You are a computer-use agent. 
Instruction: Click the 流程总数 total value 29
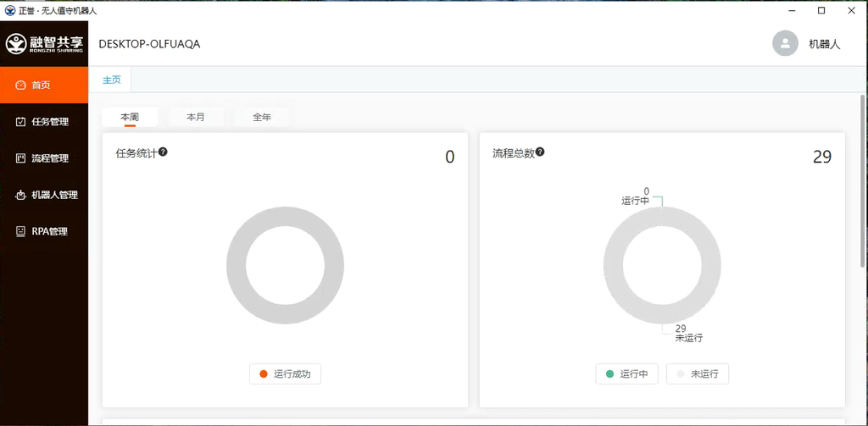pos(822,158)
